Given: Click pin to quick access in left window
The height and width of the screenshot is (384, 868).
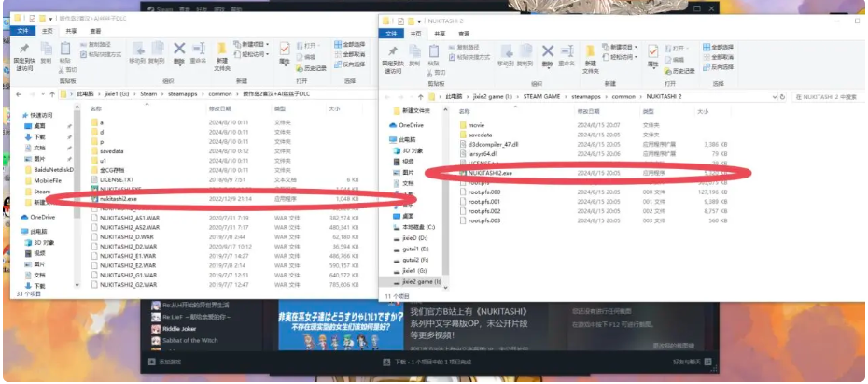Looking at the screenshot, I should pos(23,54).
